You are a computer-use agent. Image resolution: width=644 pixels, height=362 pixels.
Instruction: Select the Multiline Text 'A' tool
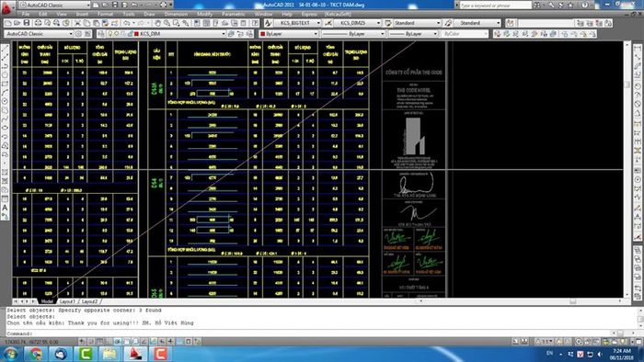[5, 208]
